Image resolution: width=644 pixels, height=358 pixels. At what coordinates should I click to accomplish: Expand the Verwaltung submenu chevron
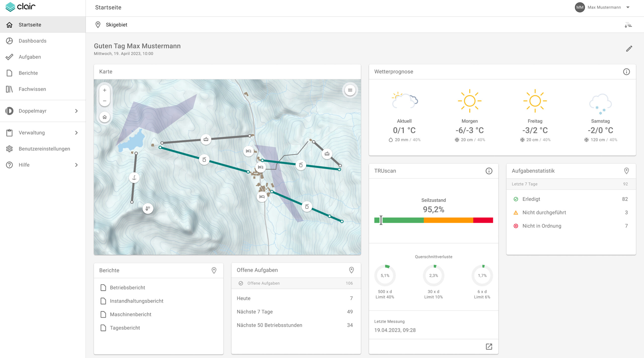click(x=76, y=133)
